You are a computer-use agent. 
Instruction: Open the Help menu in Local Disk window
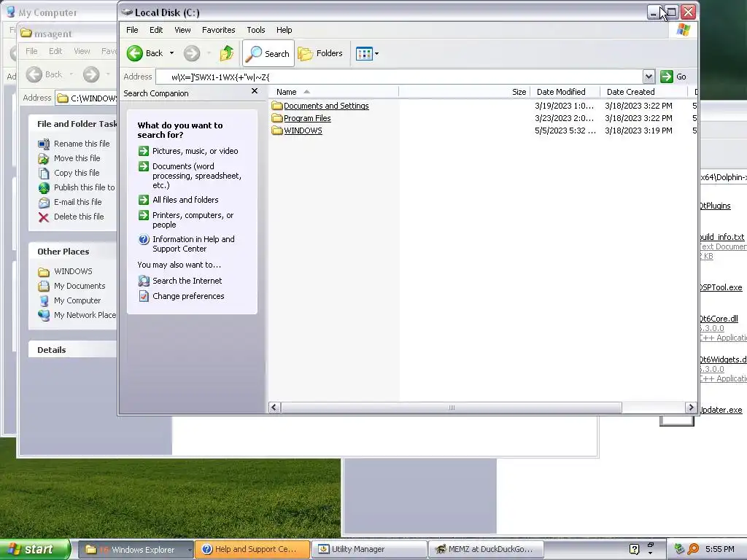coord(284,30)
